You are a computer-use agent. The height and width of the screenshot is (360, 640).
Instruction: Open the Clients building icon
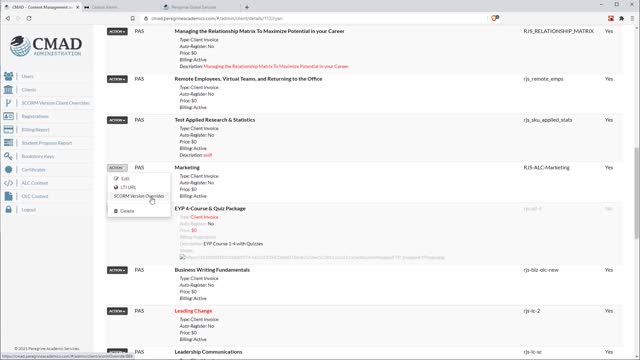pyautogui.click(x=8, y=89)
